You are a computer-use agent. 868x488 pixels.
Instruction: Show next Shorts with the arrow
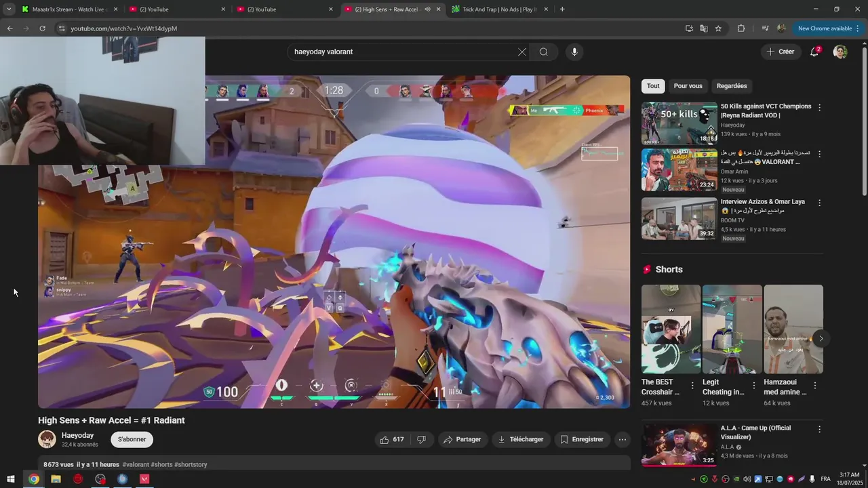click(821, 338)
